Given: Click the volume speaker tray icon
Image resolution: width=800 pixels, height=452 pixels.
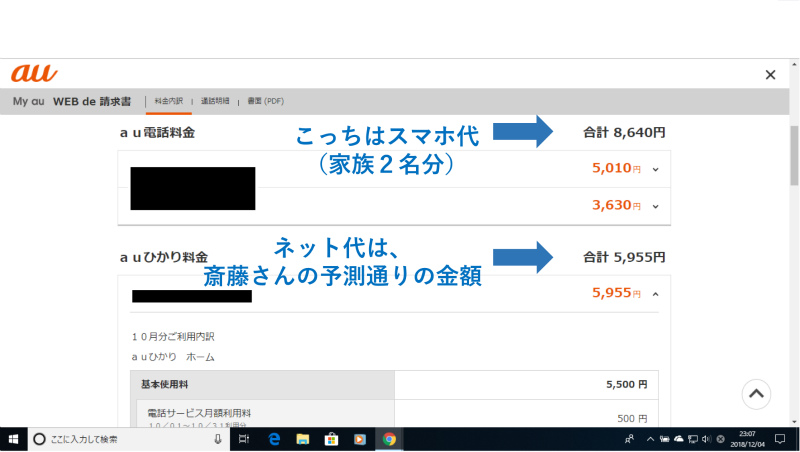Looking at the screenshot, I should pyautogui.click(x=706, y=439).
